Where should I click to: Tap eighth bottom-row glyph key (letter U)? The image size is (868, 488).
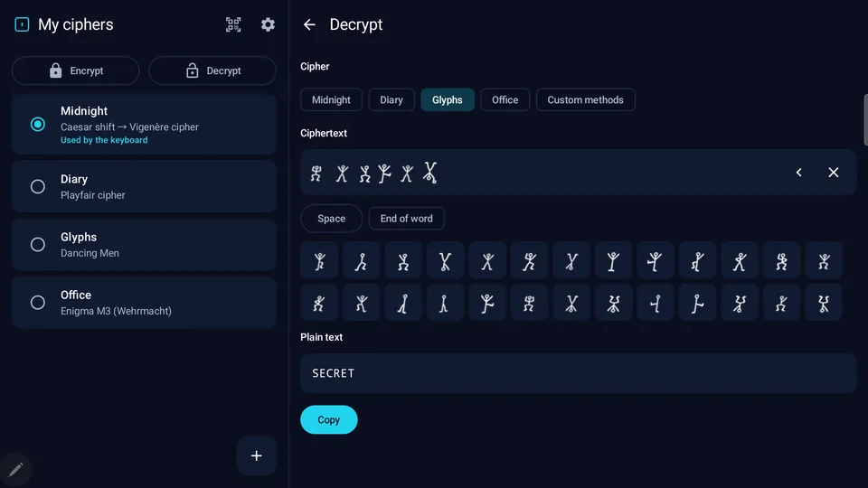[613, 304]
